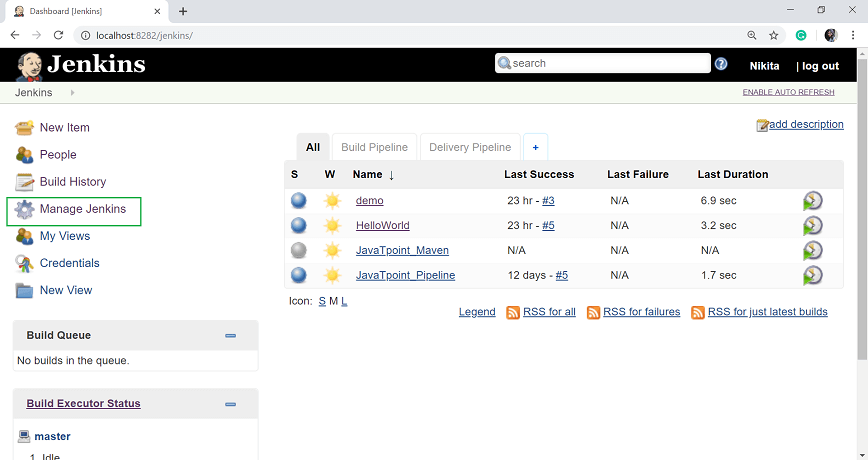Add a new view with plus tab
Viewport: 868px width, 460px height.
click(535, 147)
